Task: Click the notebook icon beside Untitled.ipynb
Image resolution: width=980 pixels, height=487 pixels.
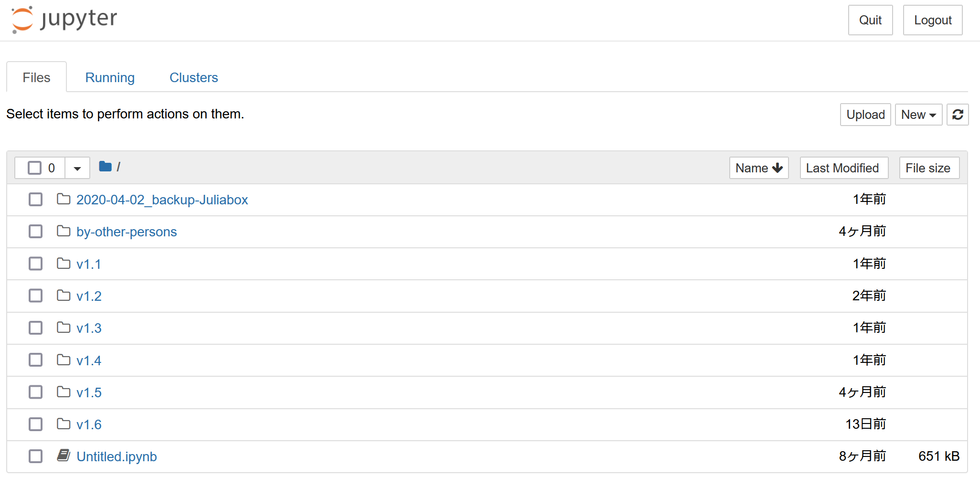Action: click(x=64, y=456)
